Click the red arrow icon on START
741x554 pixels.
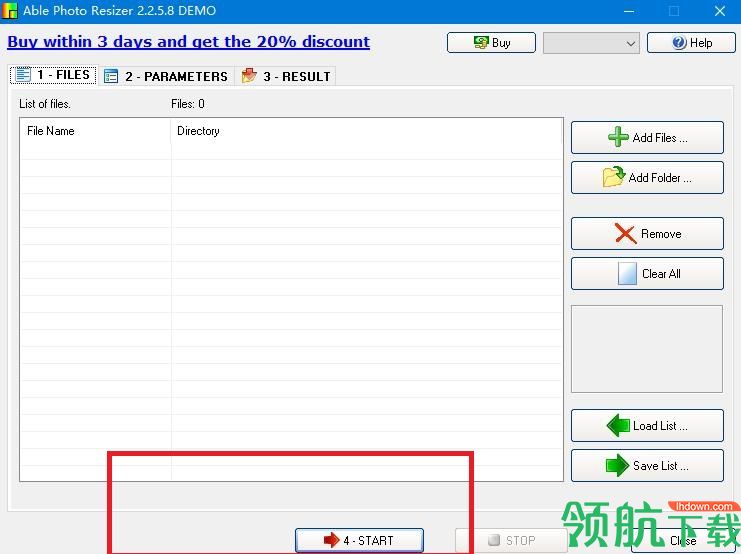[331, 540]
